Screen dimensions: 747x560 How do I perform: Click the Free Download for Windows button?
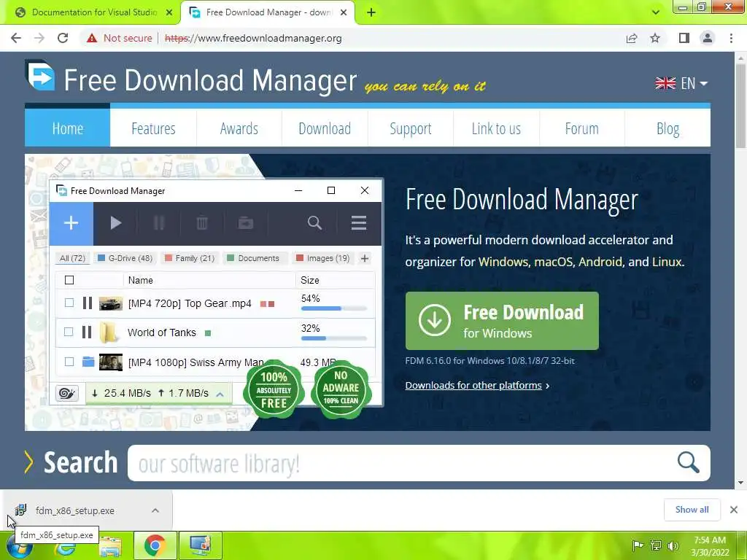[x=502, y=321]
